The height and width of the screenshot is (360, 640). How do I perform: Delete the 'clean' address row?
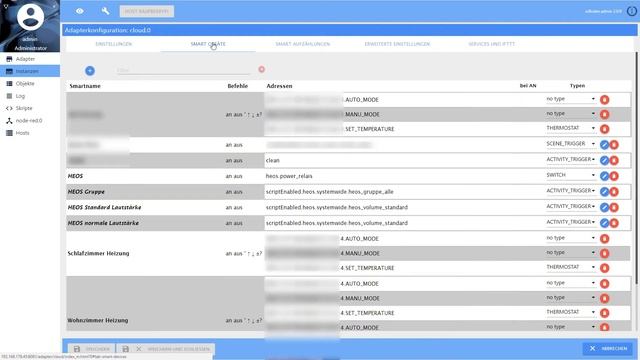pyautogui.click(x=614, y=160)
